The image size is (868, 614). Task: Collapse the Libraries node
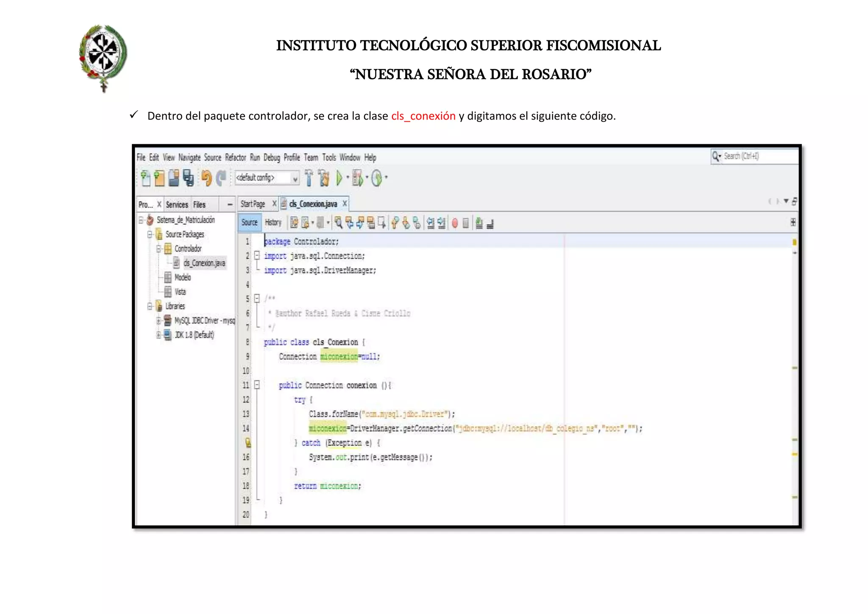pyautogui.click(x=150, y=306)
